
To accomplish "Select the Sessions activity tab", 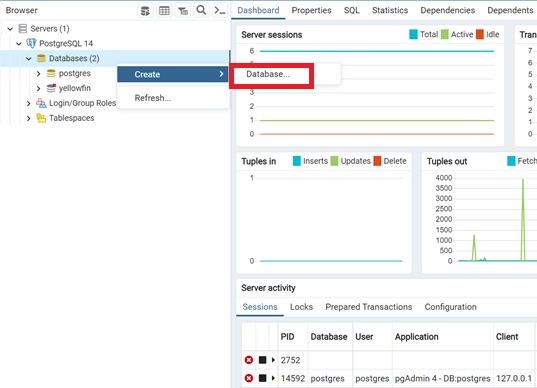I will 260,307.
